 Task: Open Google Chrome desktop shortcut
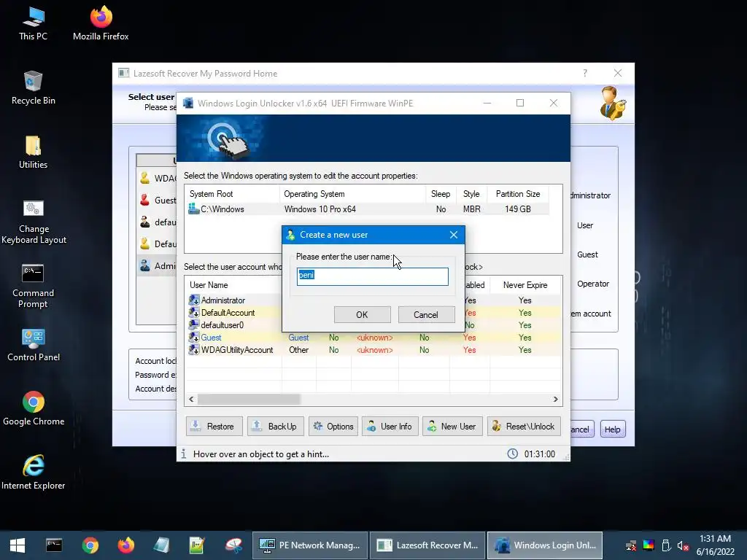[x=34, y=408]
